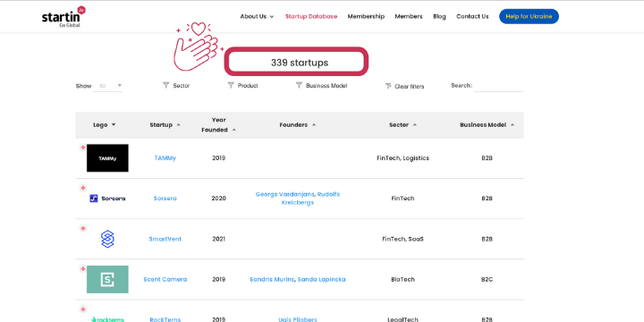The height and width of the screenshot is (322, 644).
Task: Sort table by Startup column
Action: pos(165,125)
